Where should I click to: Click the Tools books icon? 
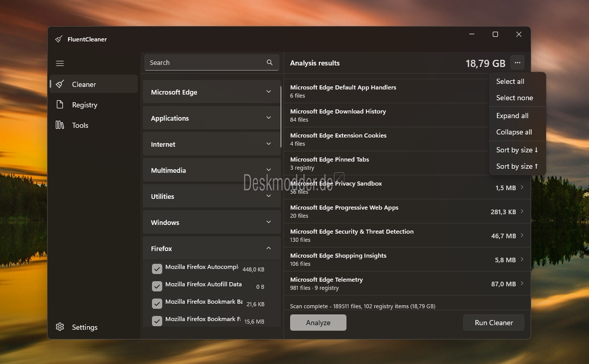tap(60, 125)
